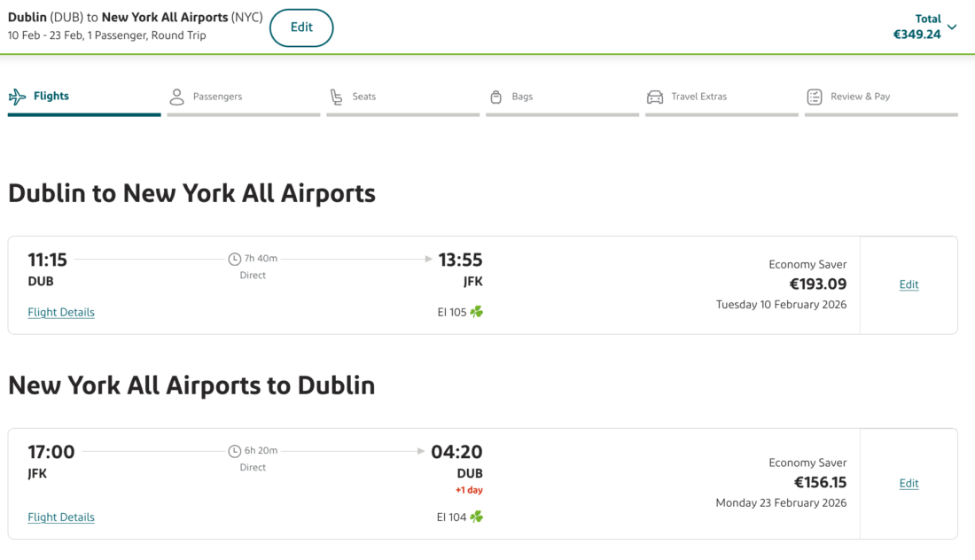975x560 pixels.
Task: Go to the Review & Pay tab
Action: pos(860,97)
